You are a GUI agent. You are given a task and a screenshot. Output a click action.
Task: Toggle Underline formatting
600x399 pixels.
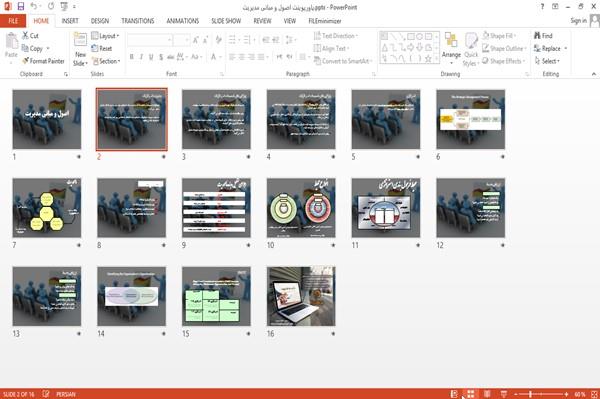coord(151,57)
